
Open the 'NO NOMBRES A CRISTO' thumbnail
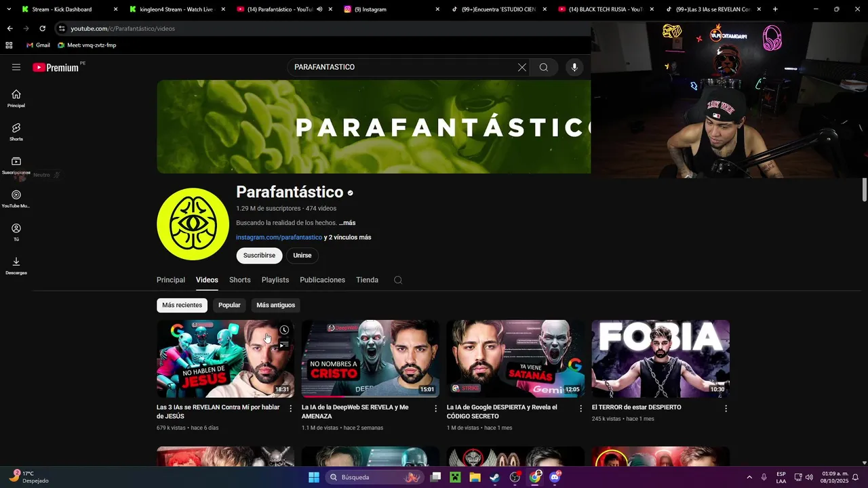click(x=370, y=359)
